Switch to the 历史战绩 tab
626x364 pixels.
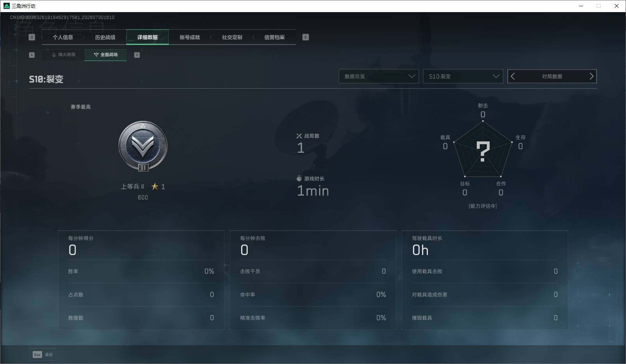[105, 37]
